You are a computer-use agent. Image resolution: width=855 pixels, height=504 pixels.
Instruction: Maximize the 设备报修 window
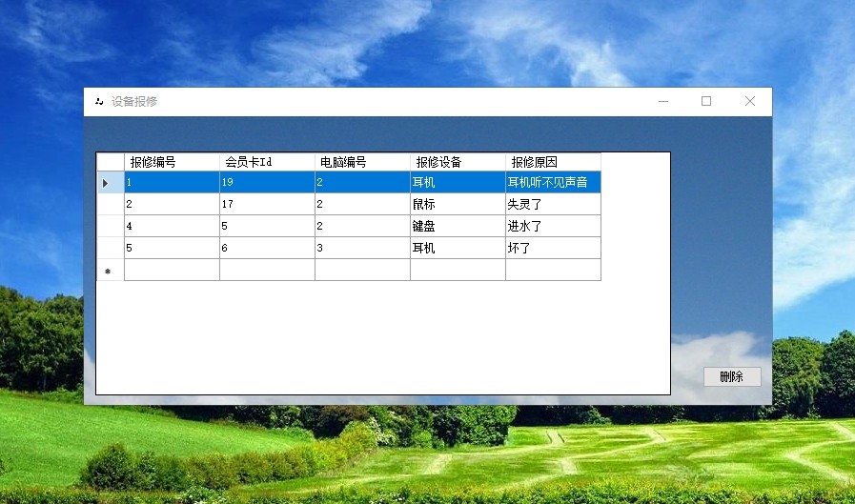click(706, 101)
